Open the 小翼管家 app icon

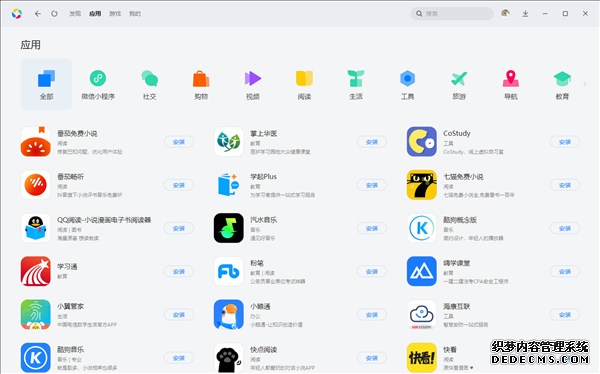36,315
